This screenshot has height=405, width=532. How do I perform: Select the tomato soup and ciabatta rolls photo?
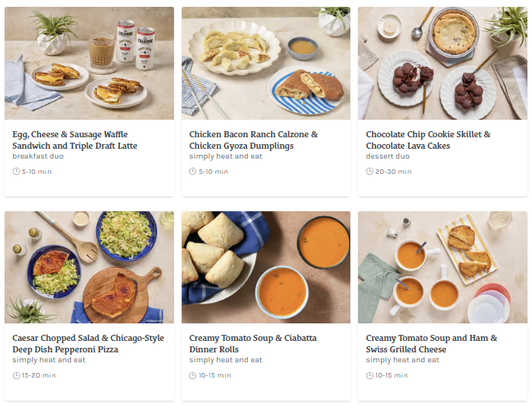point(266,267)
